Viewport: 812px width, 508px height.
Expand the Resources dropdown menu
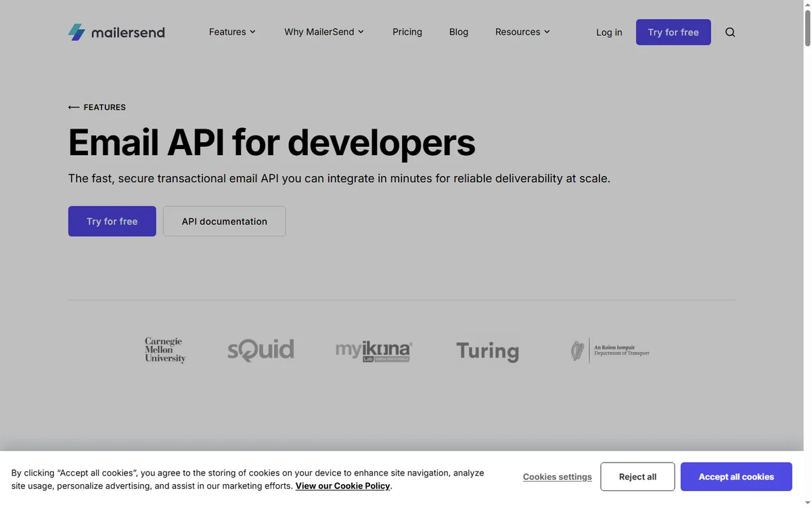pyautogui.click(x=522, y=32)
